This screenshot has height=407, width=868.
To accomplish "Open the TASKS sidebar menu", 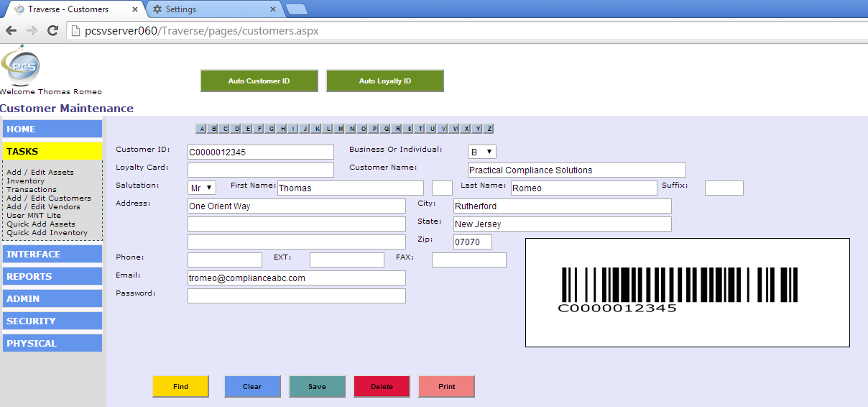I will point(52,151).
